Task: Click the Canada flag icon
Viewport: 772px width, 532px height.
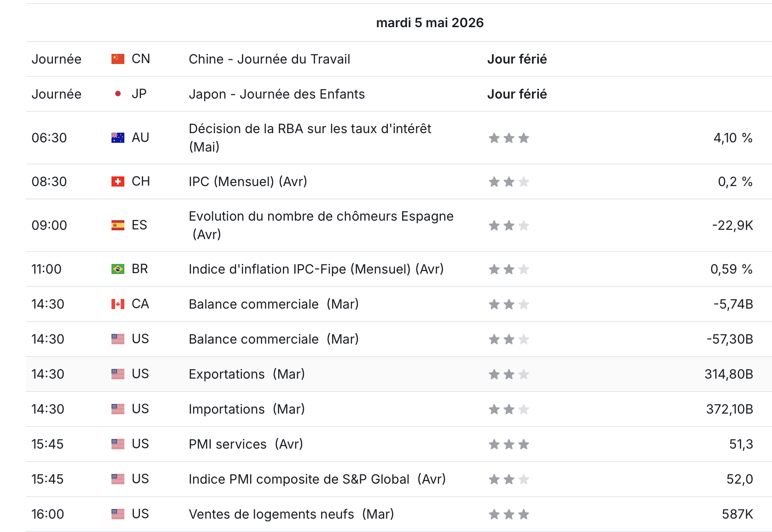Action: (x=118, y=304)
